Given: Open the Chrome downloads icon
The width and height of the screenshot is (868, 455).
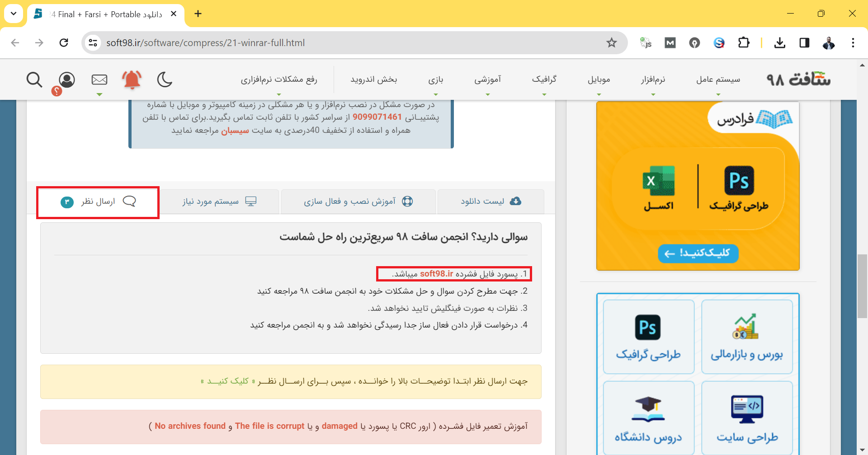Looking at the screenshot, I should pos(779,43).
